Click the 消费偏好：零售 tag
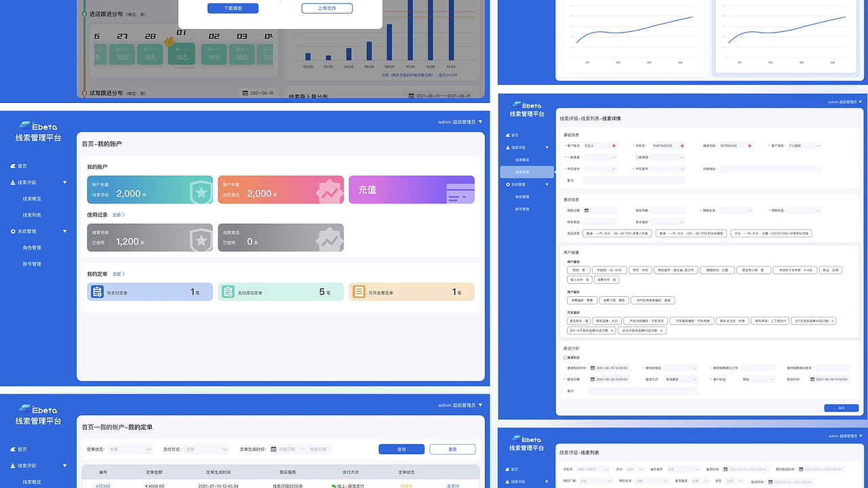This screenshot has width=868, height=488. (583, 300)
